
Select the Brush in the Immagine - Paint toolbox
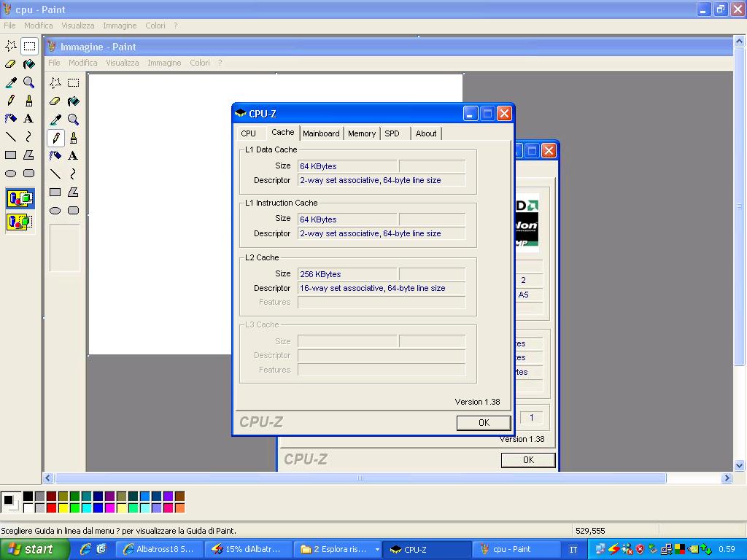74,138
